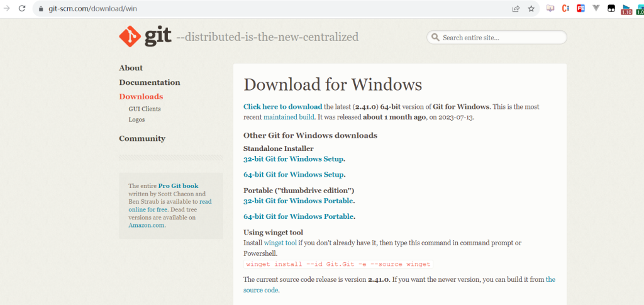644x305 pixels.
Task: Download 32-bit Git for Windows Portable
Action: coord(298,201)
